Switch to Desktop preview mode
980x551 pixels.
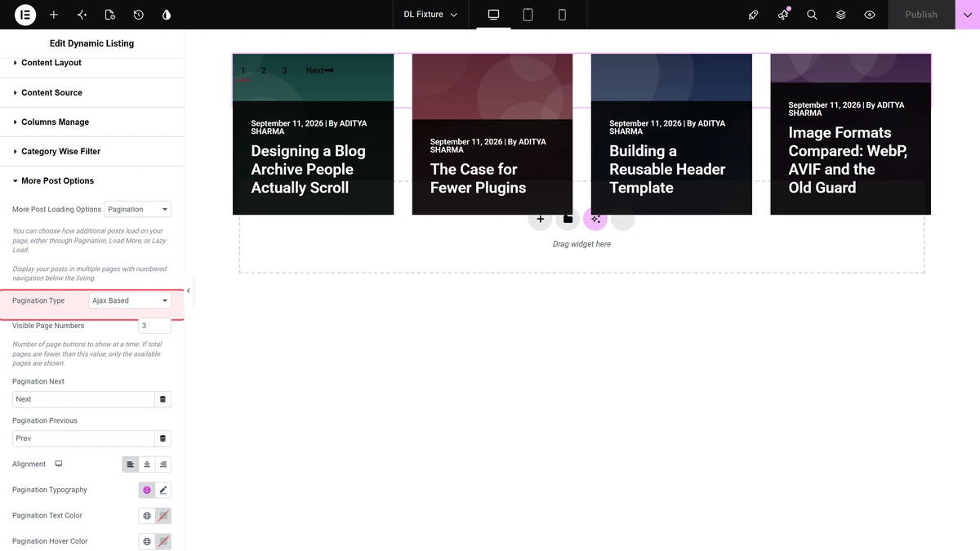pos(493,15)
